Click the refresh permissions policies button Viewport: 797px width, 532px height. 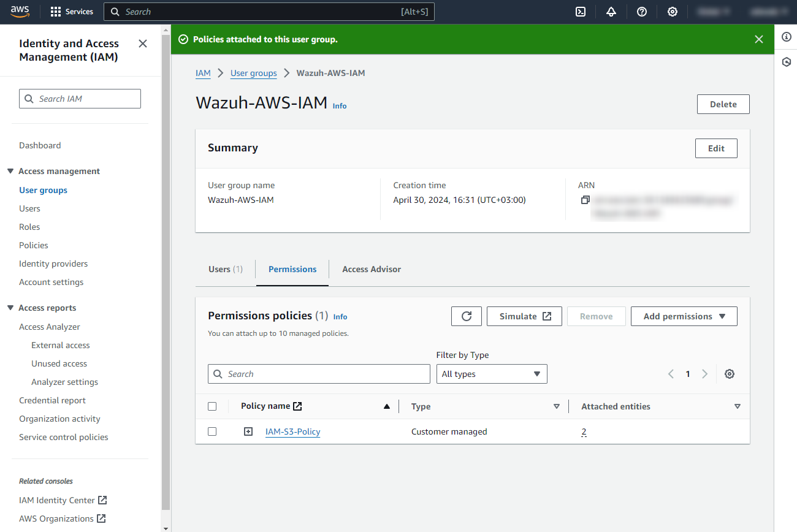coord(467,316)
